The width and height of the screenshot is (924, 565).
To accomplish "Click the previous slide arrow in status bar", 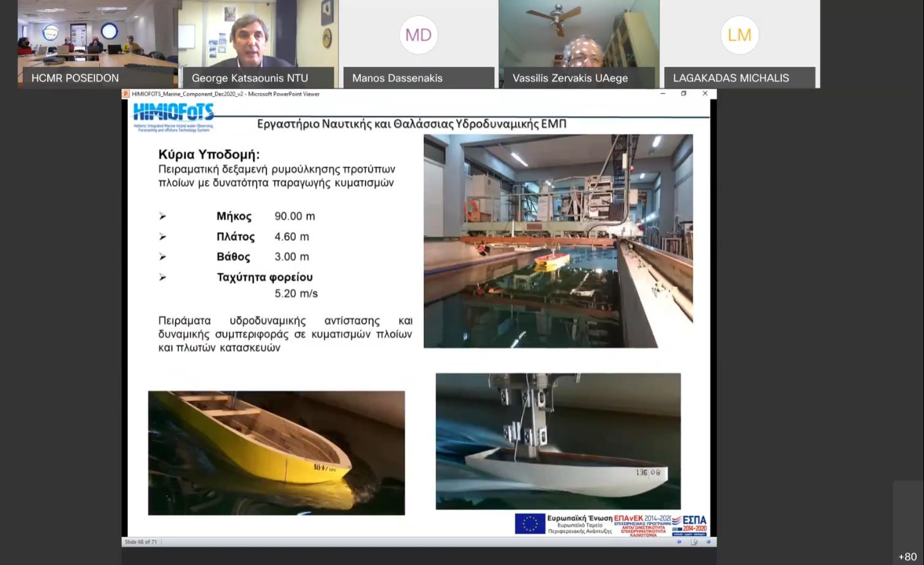I will point(678,542).
